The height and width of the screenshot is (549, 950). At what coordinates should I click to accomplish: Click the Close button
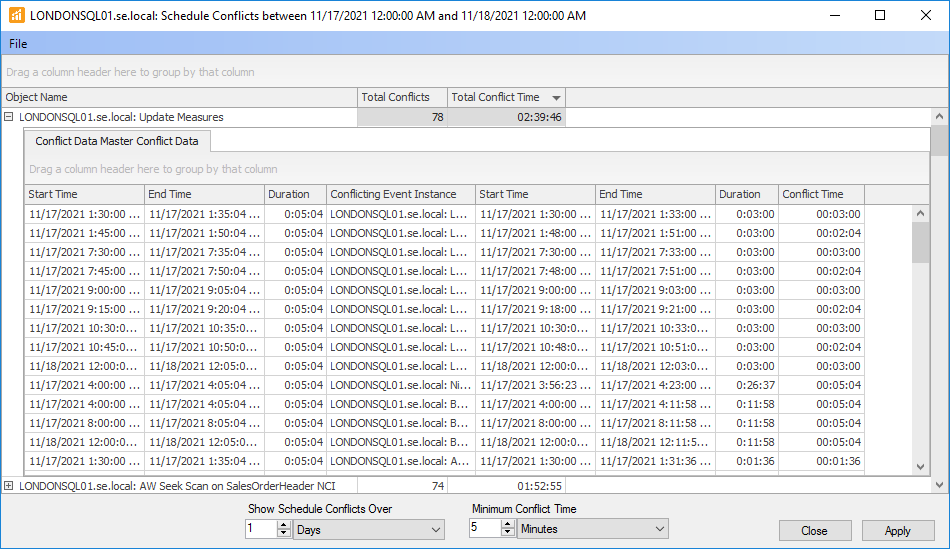click(x=814, y=531)
